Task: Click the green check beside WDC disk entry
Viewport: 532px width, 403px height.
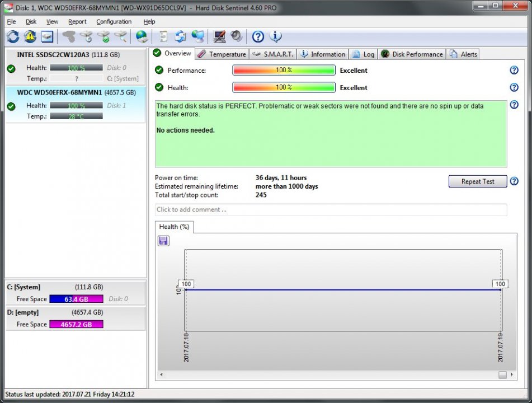Action: click(11, 106)
